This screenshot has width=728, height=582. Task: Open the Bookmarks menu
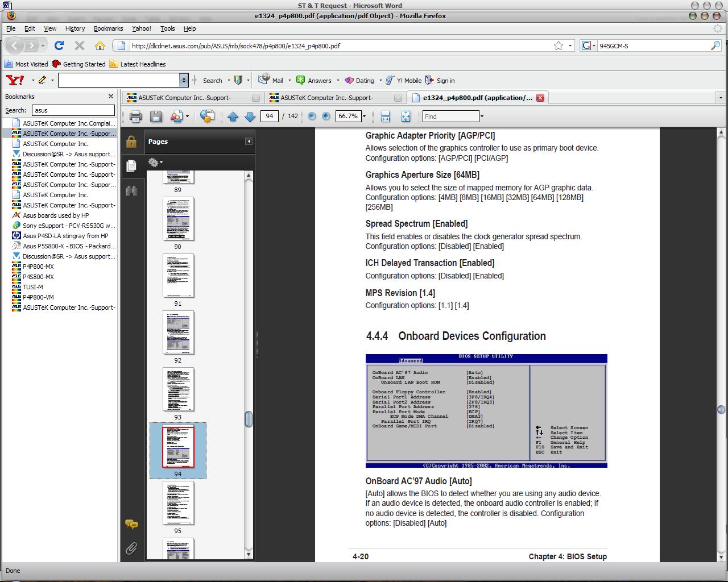point(108,28)
